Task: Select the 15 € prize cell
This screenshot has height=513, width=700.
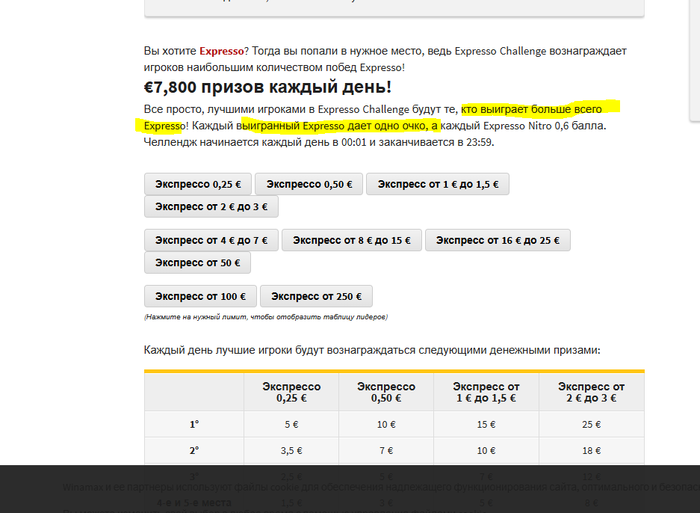Action: [486, 424]
